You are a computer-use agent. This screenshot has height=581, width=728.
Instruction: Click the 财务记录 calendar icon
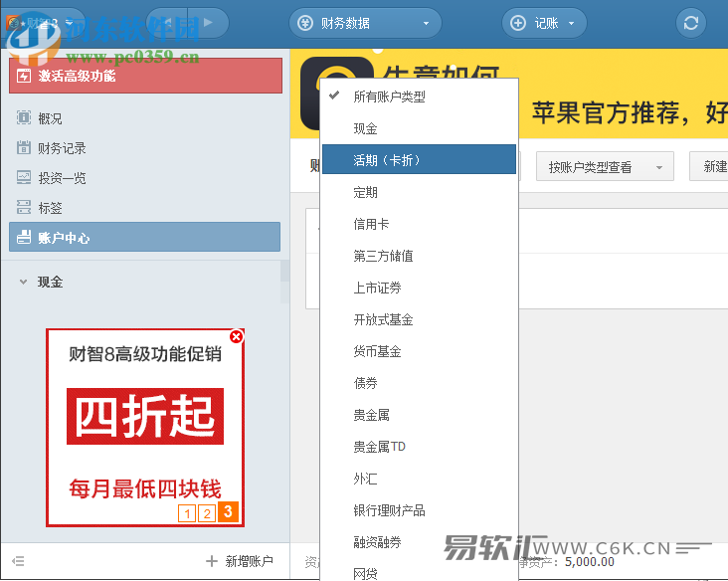pos(24,148)
